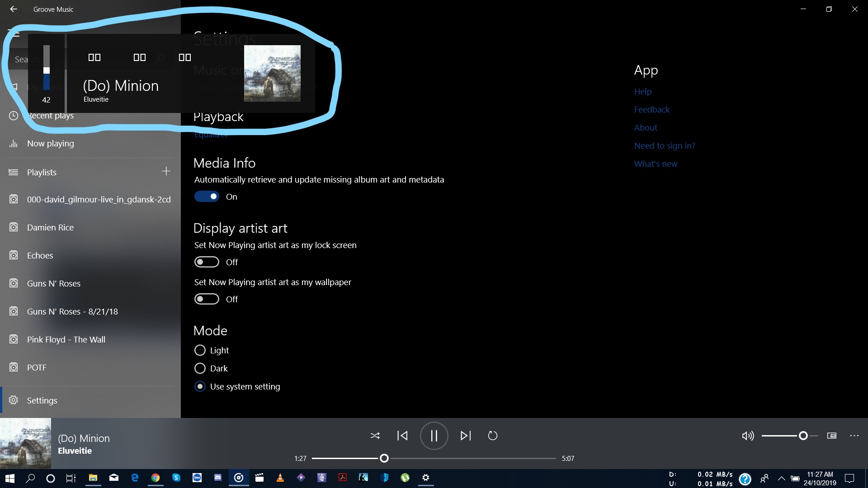The height and width of the screenshot is (488, 868).
Task: Pause the current song
Action: click(434, 436)
